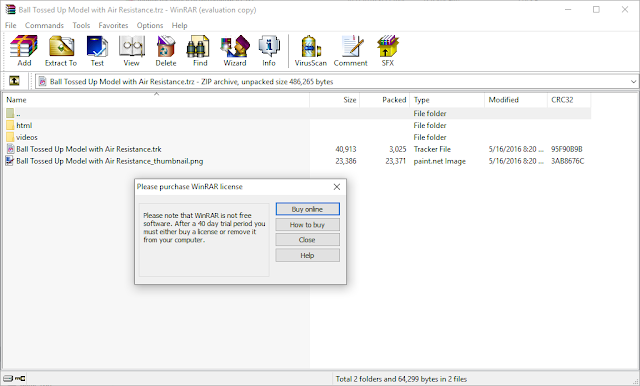Open the View toolbar icon
This screenshot has height=386, width=640.
tap(131, 51)
